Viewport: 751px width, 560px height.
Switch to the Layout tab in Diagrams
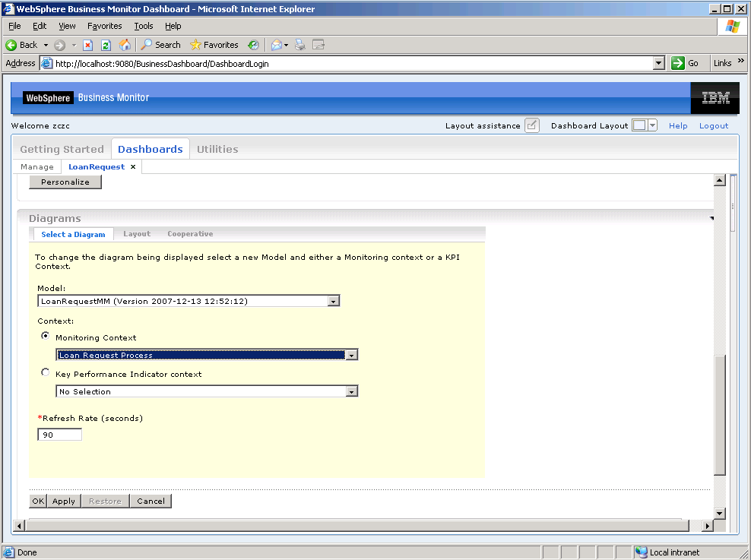click(x=137, y=233)
